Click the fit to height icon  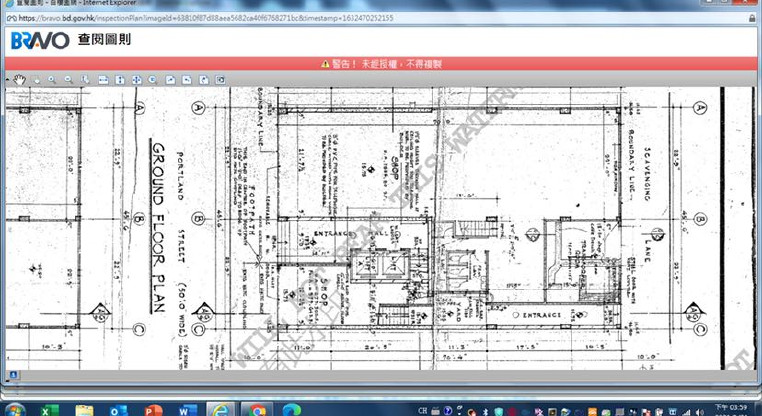pos(120,80)
